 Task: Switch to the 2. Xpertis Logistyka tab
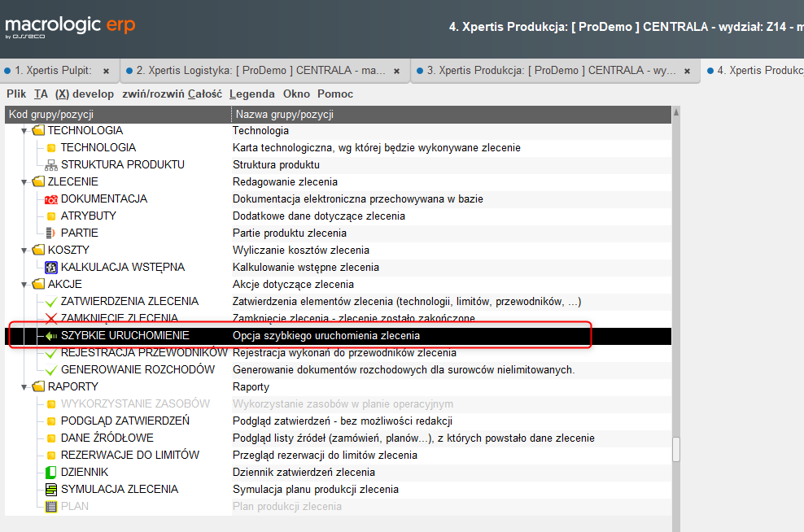[x=260, y=71]
